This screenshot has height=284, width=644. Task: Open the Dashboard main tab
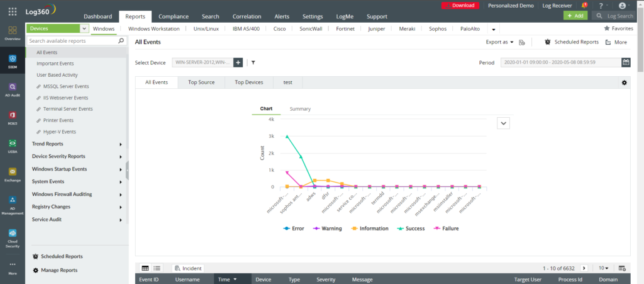pos(97,17)
